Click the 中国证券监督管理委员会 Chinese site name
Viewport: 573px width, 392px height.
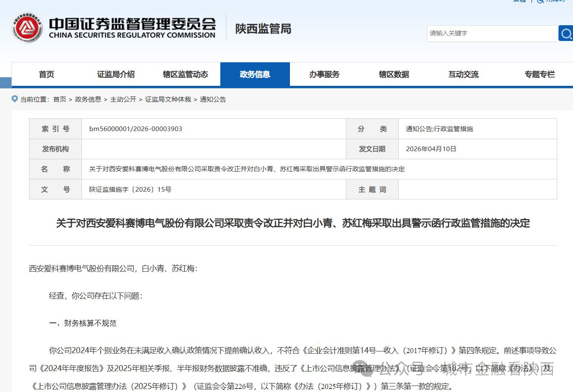coord(132,23)
